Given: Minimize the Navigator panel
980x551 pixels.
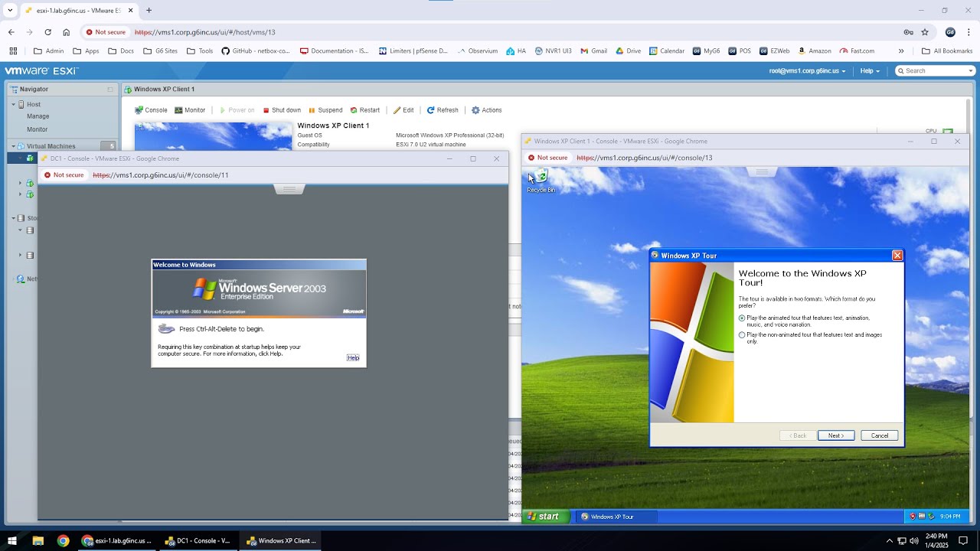Looking at the screenshot, I should pos(109,90).
